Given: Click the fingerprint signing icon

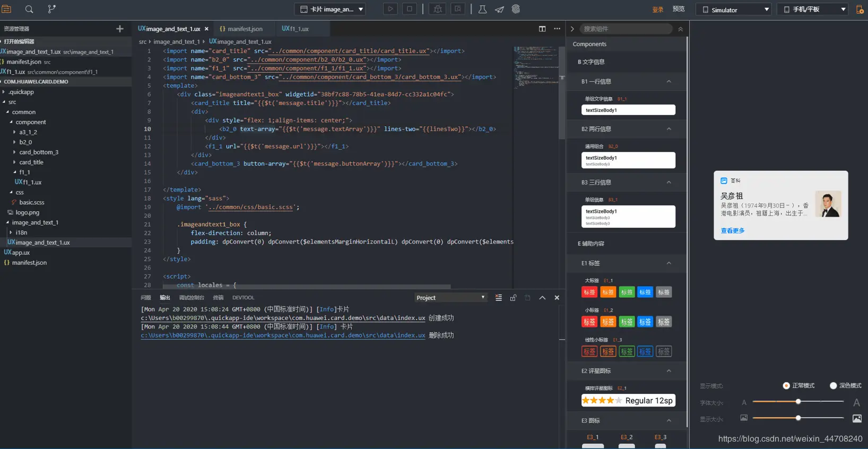Looking at the screenshot, I should tap(516, 9).
